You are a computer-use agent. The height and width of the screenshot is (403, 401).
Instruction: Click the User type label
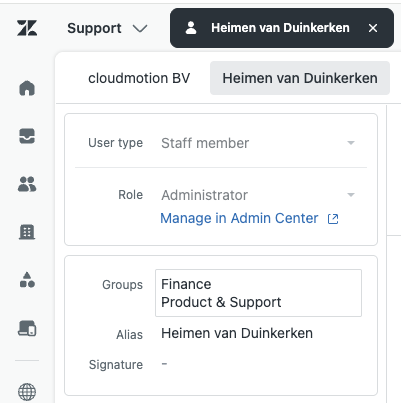[115, 143]
